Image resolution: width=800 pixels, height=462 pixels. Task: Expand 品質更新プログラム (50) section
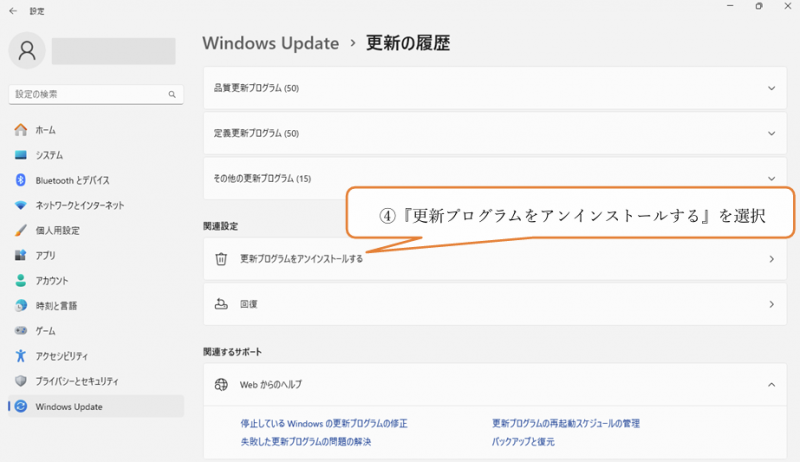pos(490,88)
